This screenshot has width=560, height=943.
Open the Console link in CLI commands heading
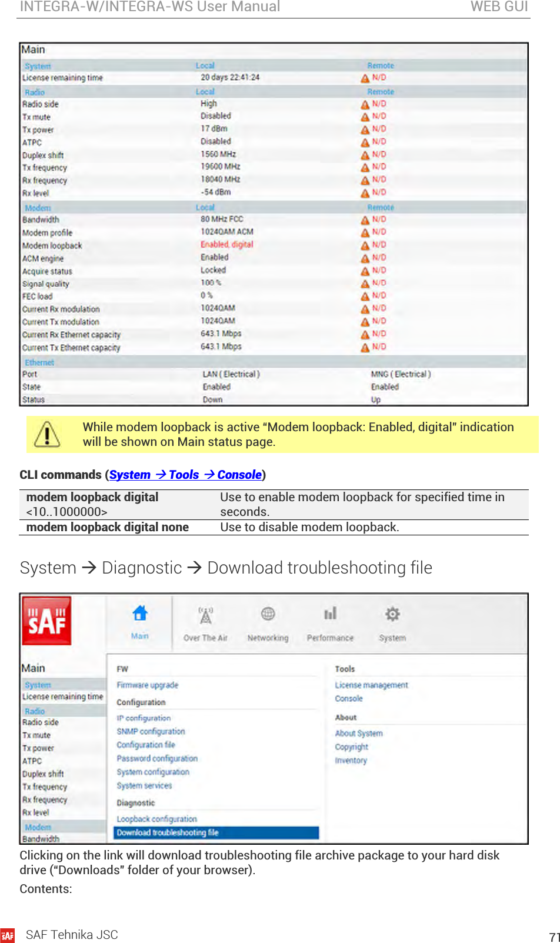(239, 475)
